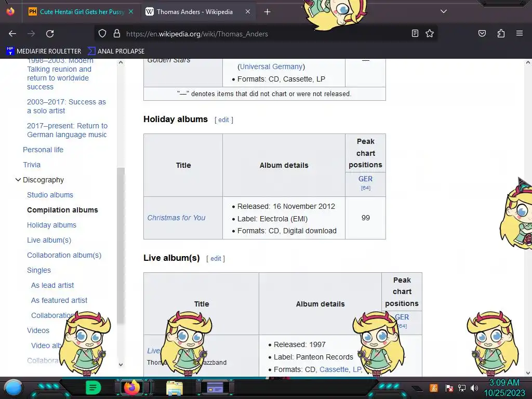The height and width of the screenshot is (399, 532).
Task: Open the extensions puzzle icon
Action: click(501, 33)
